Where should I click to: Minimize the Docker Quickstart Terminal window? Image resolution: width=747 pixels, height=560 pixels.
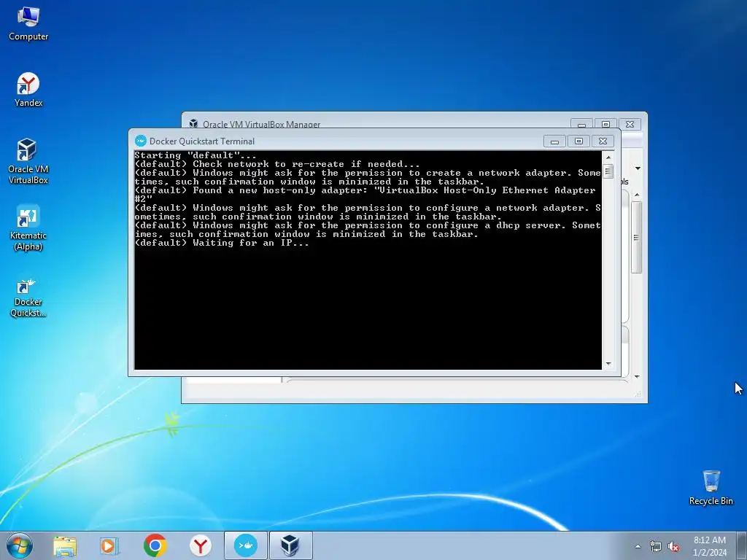tap(554, 141)
